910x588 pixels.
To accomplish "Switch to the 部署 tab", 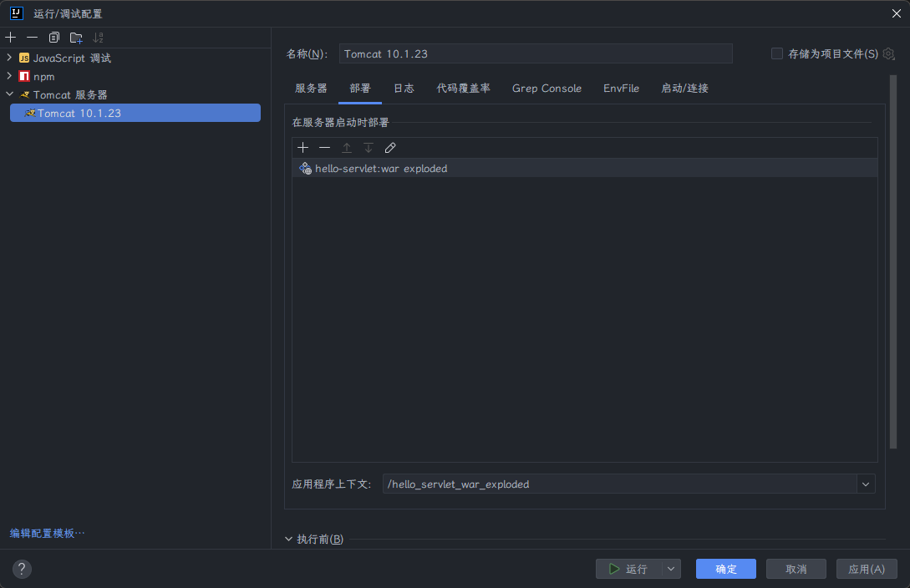I will pyautogui.click(x=360, y=89).
